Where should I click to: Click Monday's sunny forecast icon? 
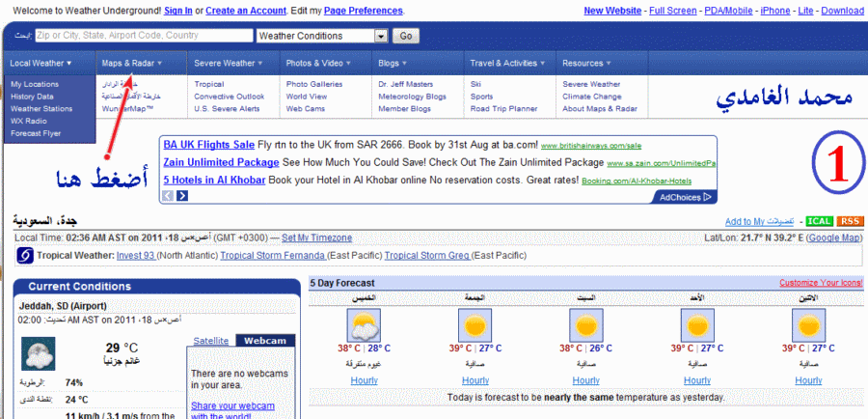point(809,325)
